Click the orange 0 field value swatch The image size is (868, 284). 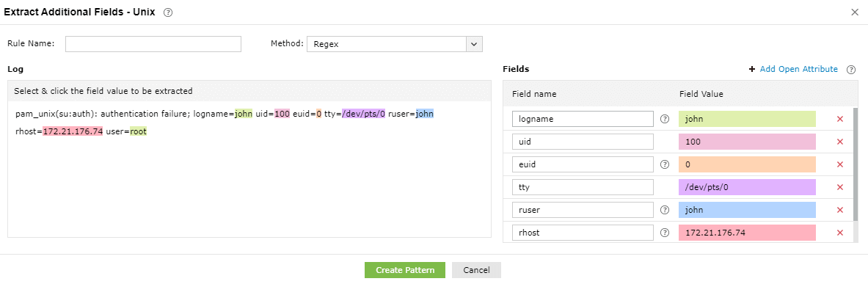(x=748, y=164)
